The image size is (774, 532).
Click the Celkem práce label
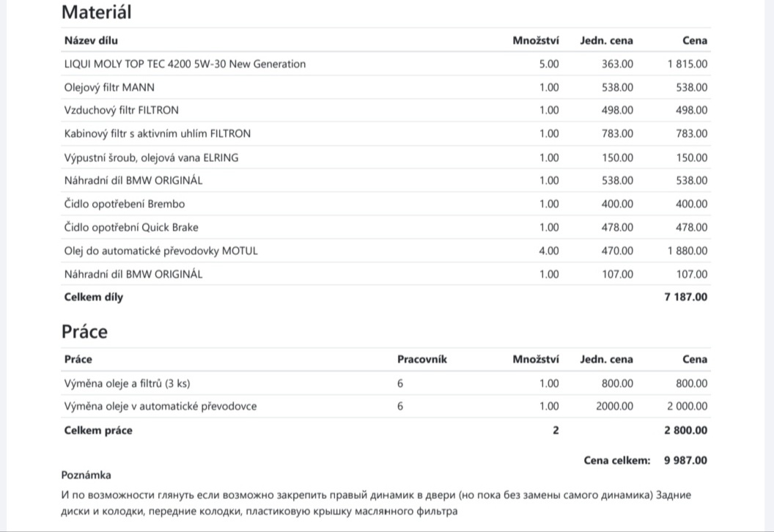click(98, 430)
